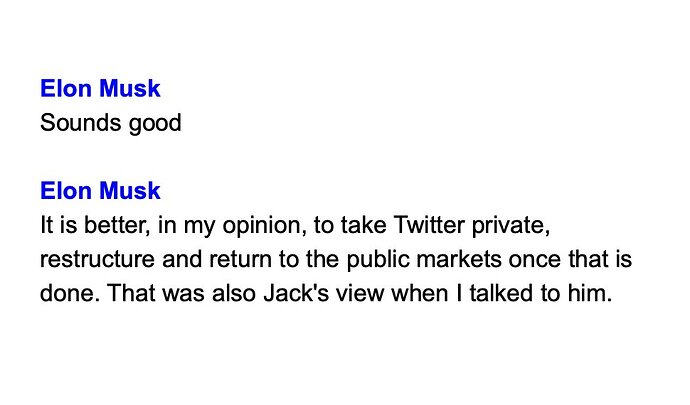Viewport: 690px width, 405px height.
Task: Click the word "private" in the message
Action: coord(511,225)
